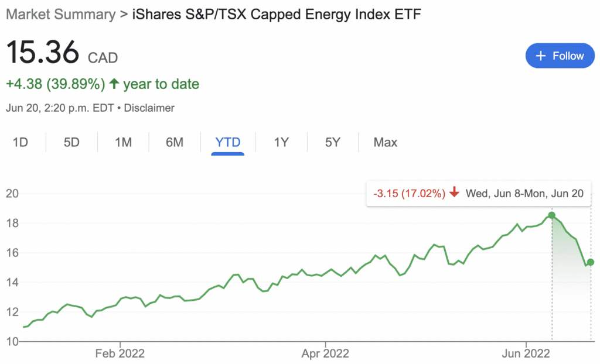Switch to the 5D range tab
The image size is (600, 364).
coord(71,142)
